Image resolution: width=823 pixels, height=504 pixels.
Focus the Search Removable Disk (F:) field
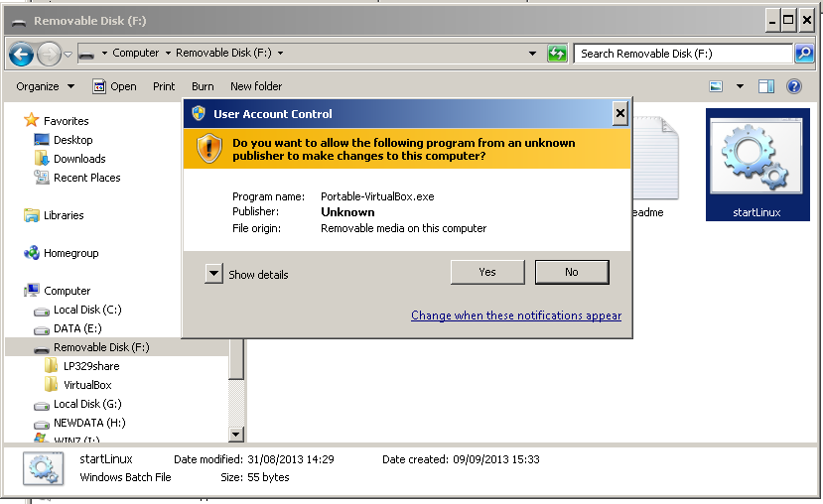pyautogui.click(x=682, y=54)
